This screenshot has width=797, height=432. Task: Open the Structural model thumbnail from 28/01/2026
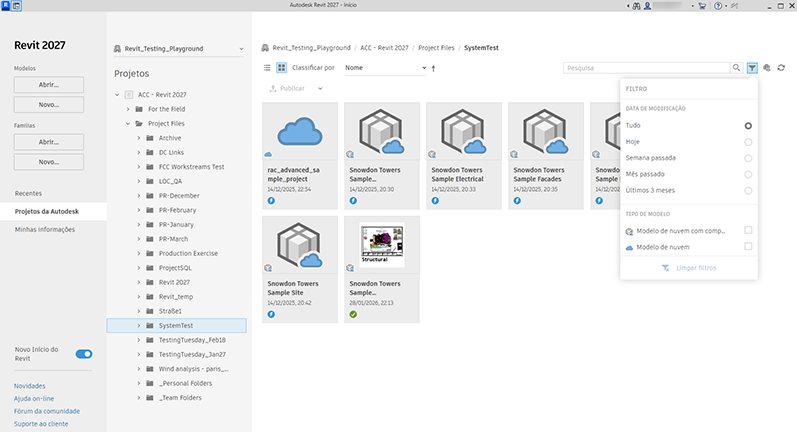point(382,245)
